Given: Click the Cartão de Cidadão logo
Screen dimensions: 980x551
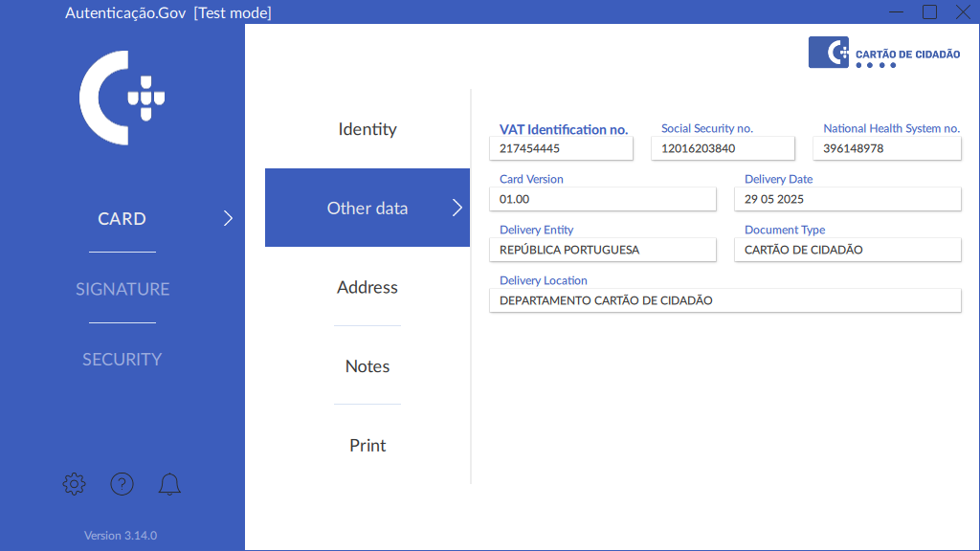Looking at the screenshot, I should (884, 54).
